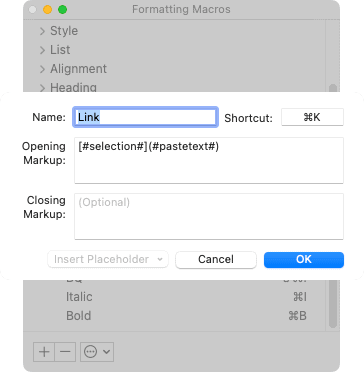Minimize window with yellow button

tap(48, 10)
